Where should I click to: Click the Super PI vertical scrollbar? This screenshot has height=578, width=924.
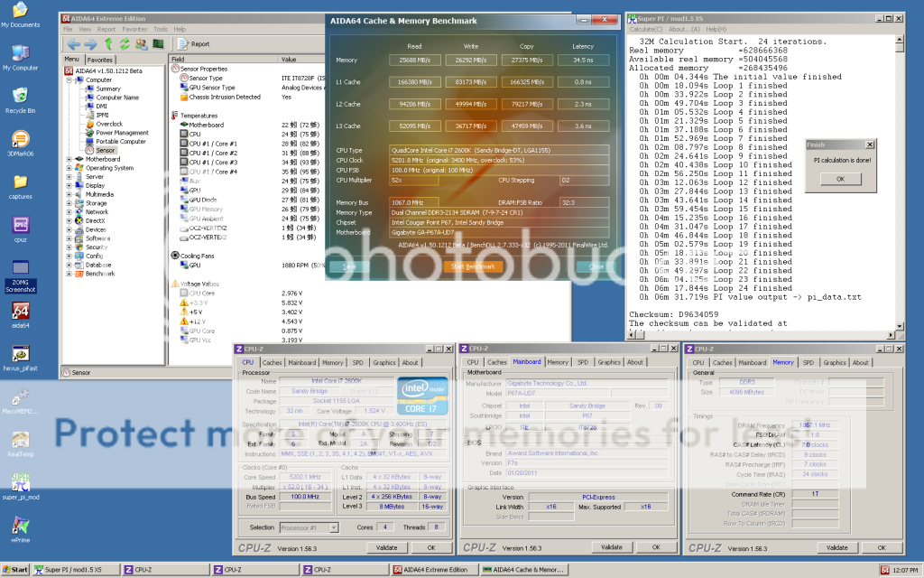[900, 182]
